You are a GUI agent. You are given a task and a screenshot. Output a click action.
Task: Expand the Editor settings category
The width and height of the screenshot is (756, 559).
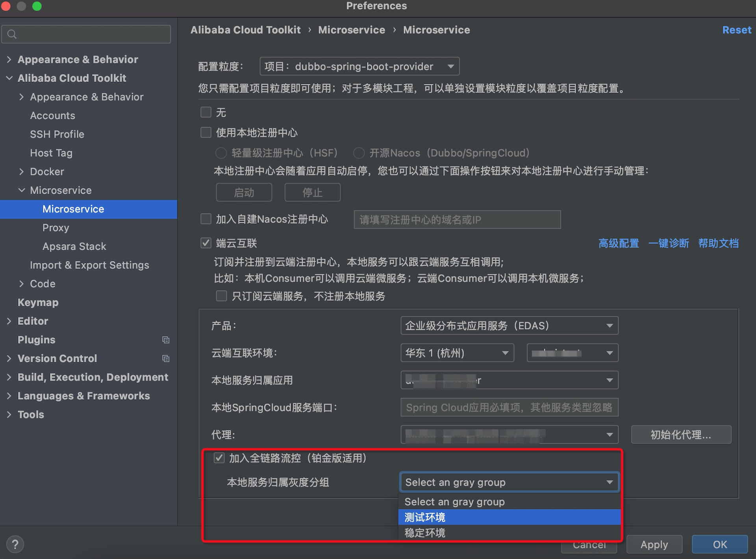coord(9,321)
